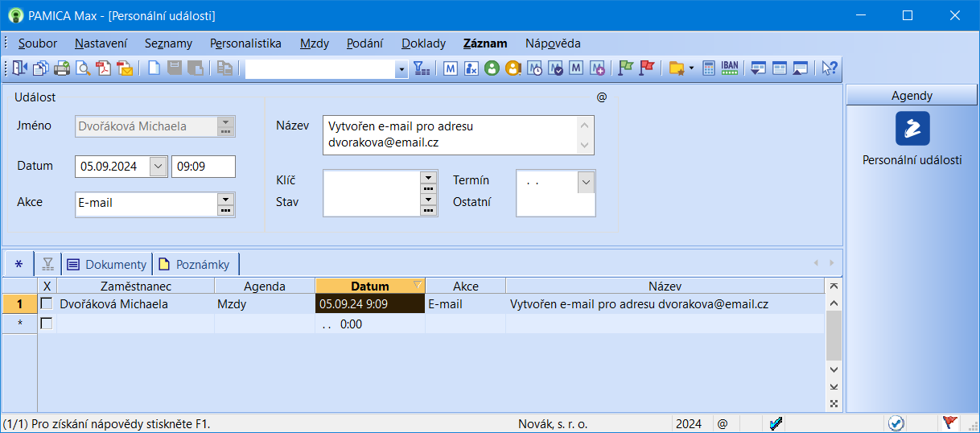The width and height of the screenshot is (980, 433).
Task: Click the exit door toolbar icon
Action: click(20, 68)
